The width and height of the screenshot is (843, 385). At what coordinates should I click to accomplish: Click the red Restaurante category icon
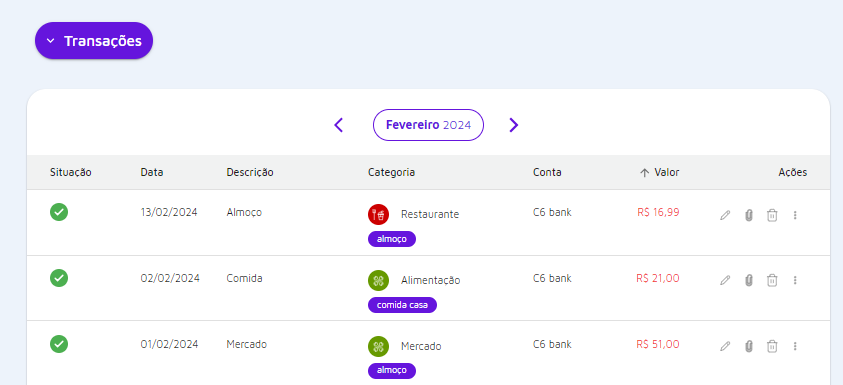[x=378, y=214]
